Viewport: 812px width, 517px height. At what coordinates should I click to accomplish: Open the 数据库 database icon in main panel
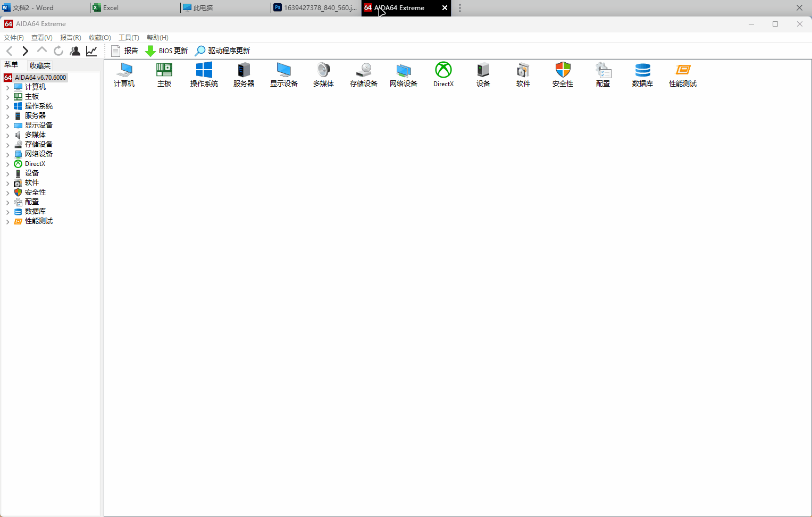(642, 74)
